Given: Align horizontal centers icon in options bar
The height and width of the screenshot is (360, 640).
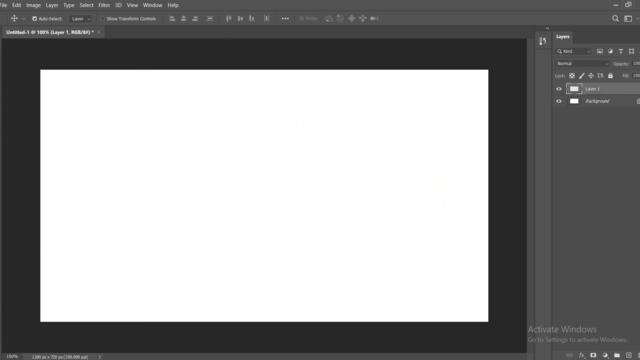Looking at the screenshot, I should [x=184, y=19].
